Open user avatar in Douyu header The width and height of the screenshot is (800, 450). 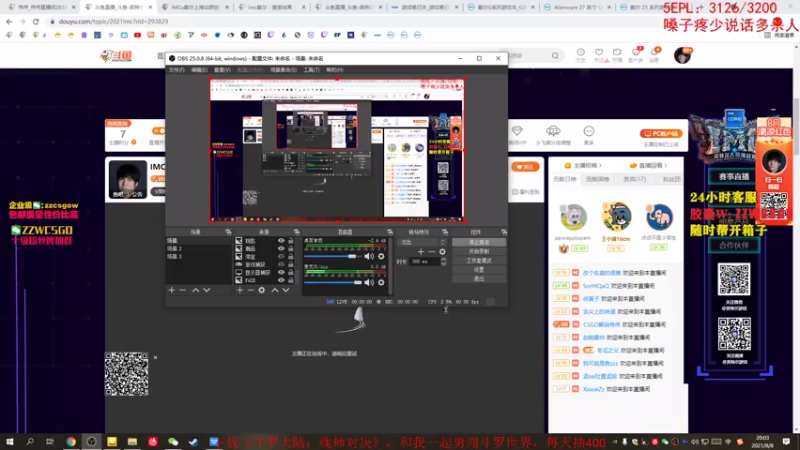coord(682,55)
